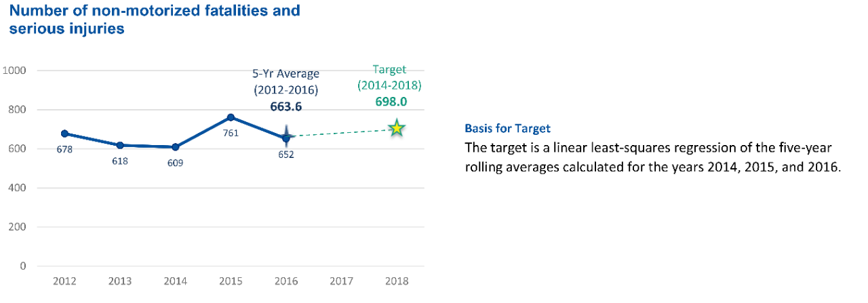Select the "5-Yr Average" label text

click(285, 74)
